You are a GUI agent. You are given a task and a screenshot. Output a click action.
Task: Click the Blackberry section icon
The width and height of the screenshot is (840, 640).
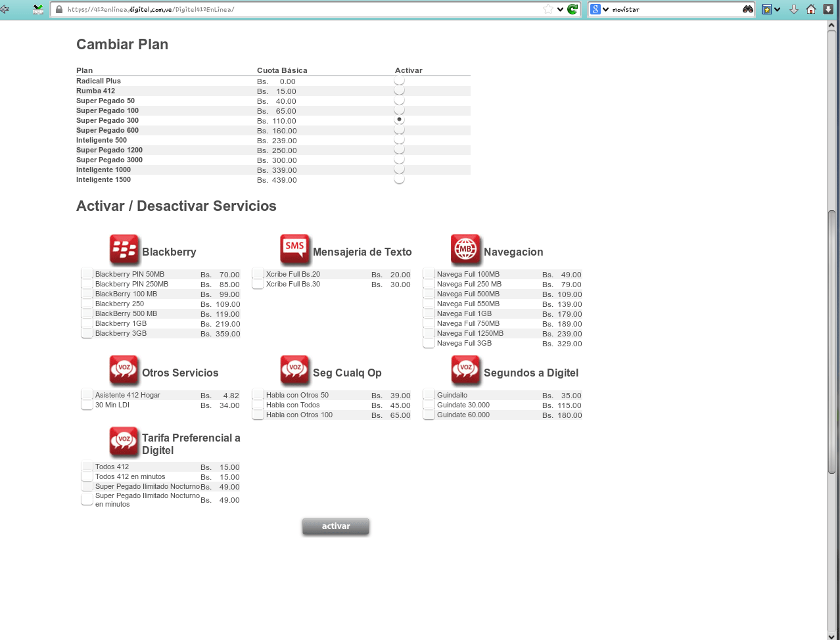pyautogui.click(x=124, y=250)
